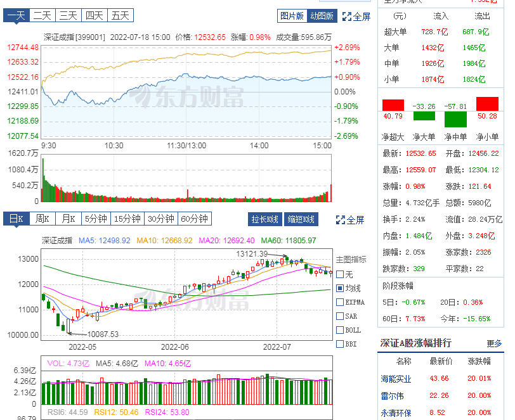This screenshot has height=420, width=515.
Task: Click the 最高 value 12559.07
Action: pos(420,170)
